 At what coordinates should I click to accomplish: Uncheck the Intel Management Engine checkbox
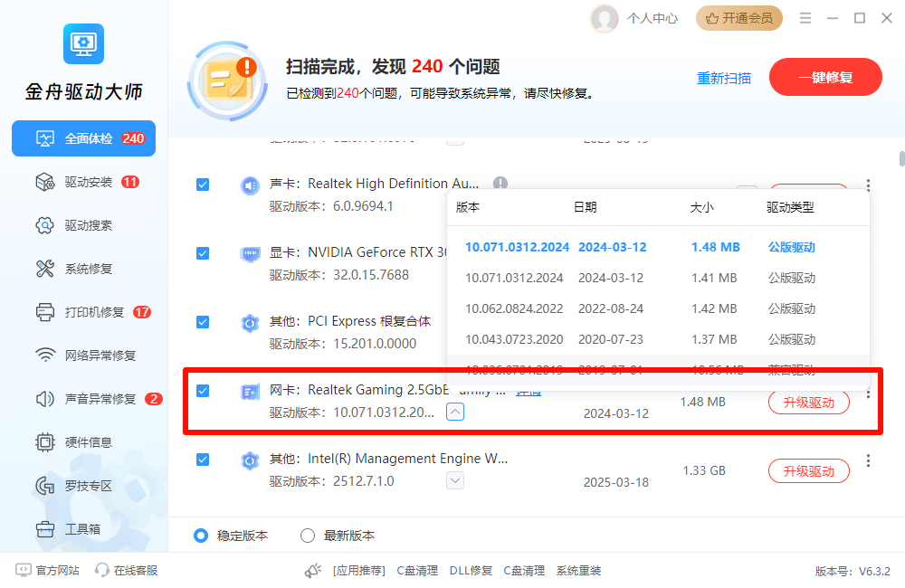pos(203,460)
